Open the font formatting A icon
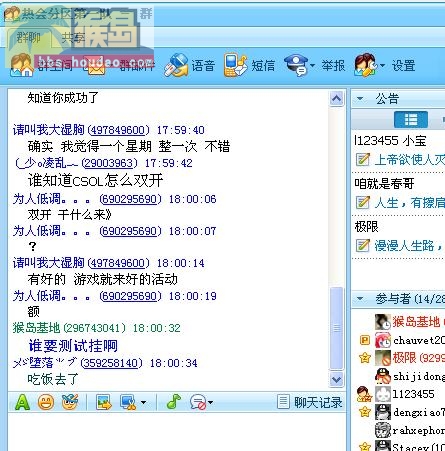This screenshot has width=445, height=451. 22,402
